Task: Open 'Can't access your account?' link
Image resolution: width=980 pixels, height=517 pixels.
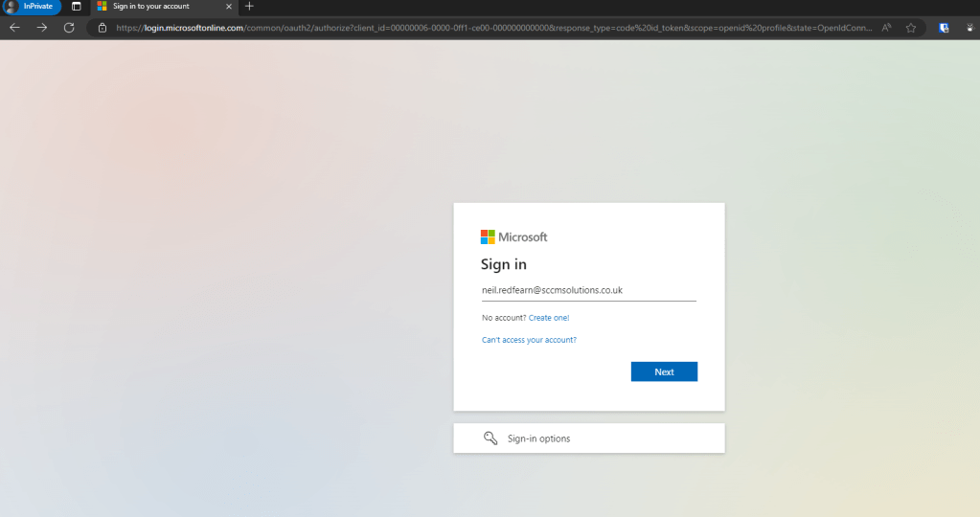Action: pos(529,340)
